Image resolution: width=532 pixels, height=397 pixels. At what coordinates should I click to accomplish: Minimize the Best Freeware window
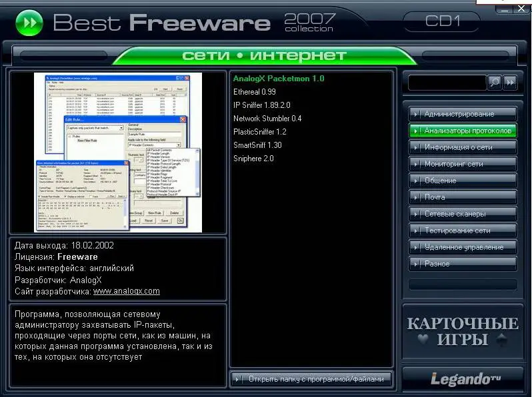pos(505,9)
